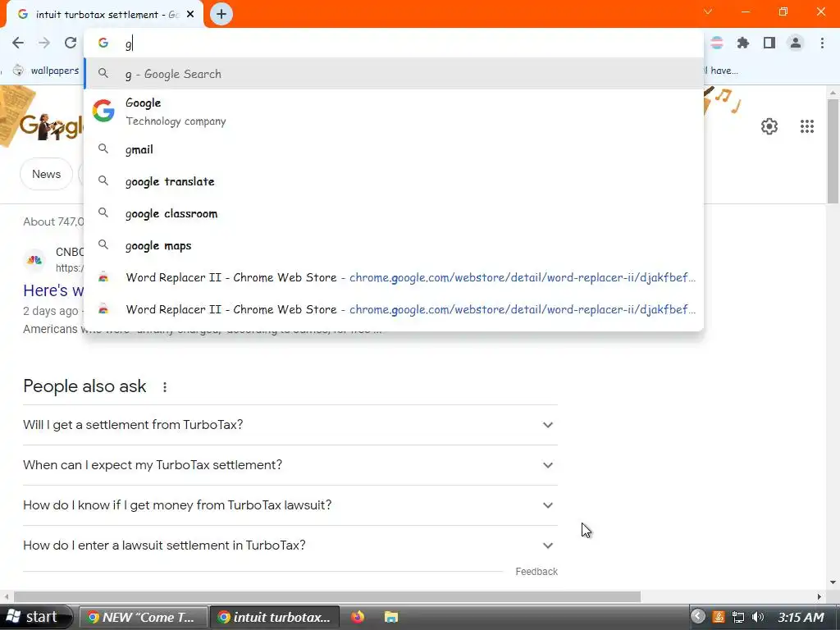Viewport: 840px width, 630px height.
Task: Toggle the browser side panel icon
Action: pos(769,43)
